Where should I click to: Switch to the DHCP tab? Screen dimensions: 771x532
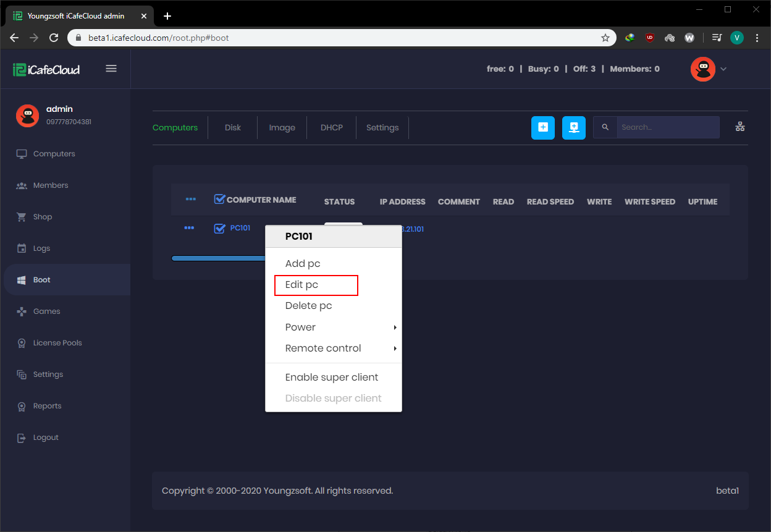click(x=332, y=127)
